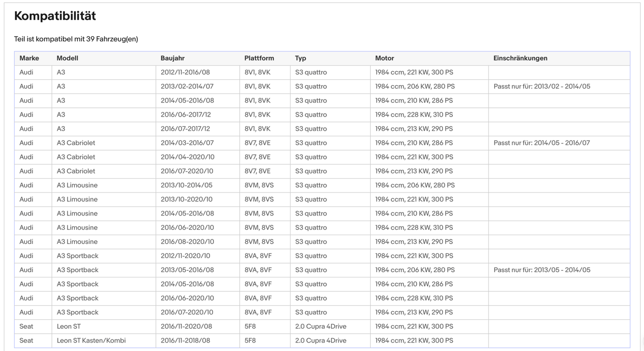Click the Baujahr cell 2016/06-2017/12
This screenshot has width=644, height=351.
coord(185,115)
